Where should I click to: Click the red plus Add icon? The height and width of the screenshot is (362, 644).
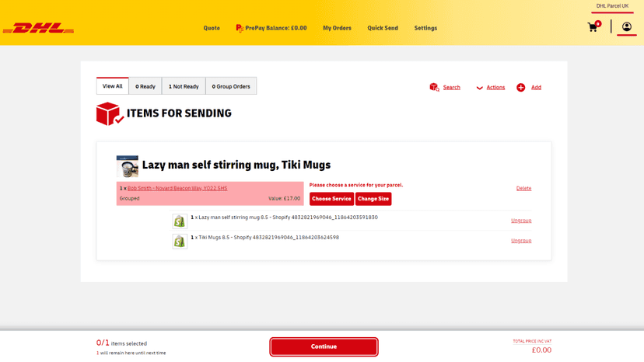point(521,88)
